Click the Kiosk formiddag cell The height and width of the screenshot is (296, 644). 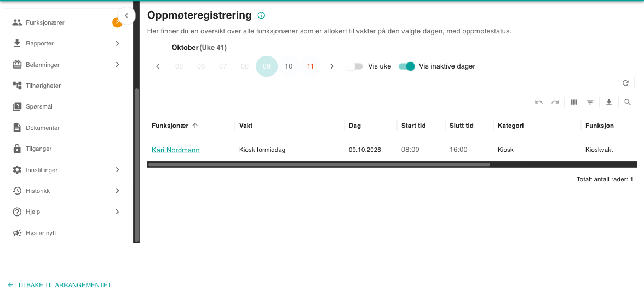[262, 150]
